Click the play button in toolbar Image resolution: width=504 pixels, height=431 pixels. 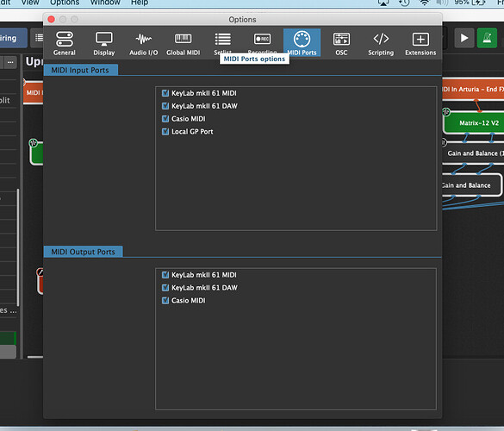click(464, 38)
